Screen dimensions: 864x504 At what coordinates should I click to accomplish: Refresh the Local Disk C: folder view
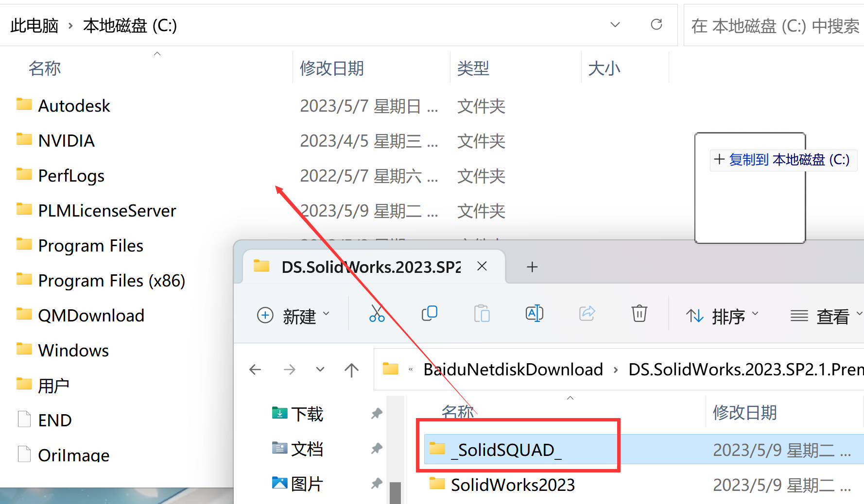(656, 25)
